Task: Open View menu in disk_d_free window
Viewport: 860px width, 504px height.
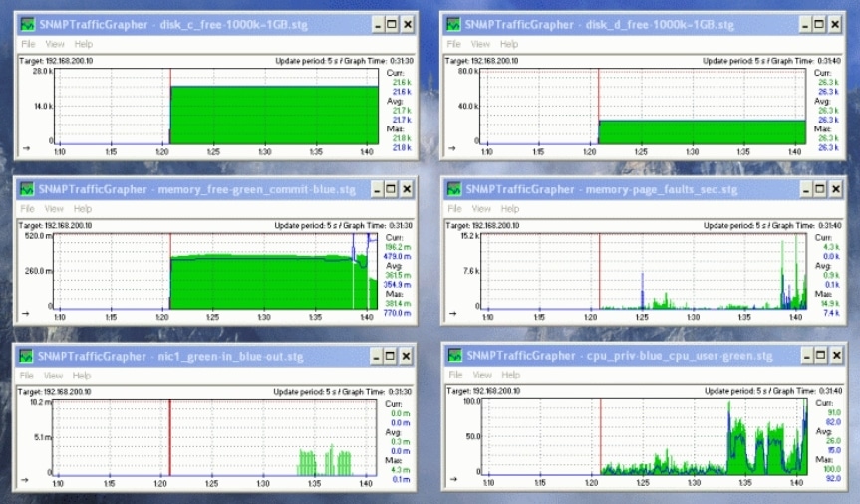Action: pyautogui.click(x=481, y=44)
